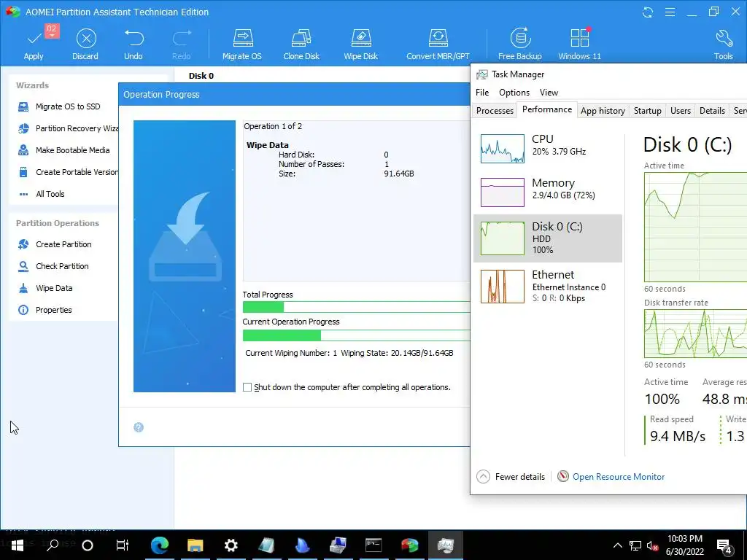This screenshot has height=560, width=747.
Task: Click the Current Operation Progress bar
Action: point(356,335)
